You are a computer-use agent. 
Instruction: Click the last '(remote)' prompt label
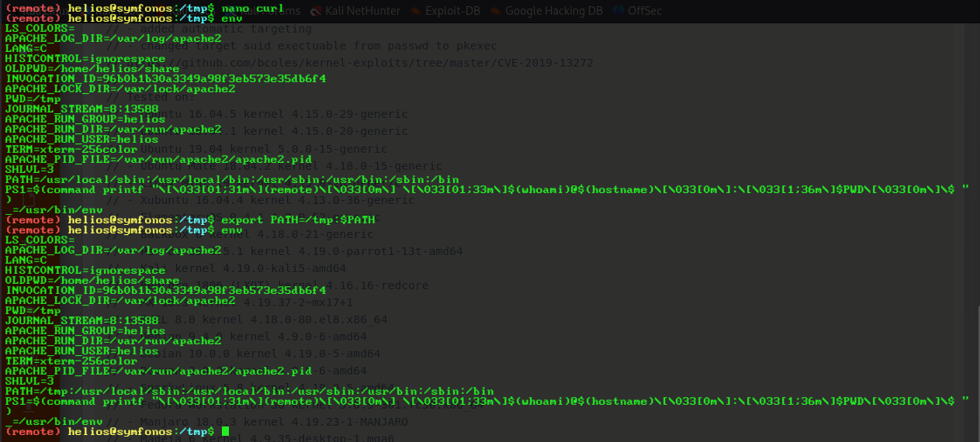tap(33, 431)
